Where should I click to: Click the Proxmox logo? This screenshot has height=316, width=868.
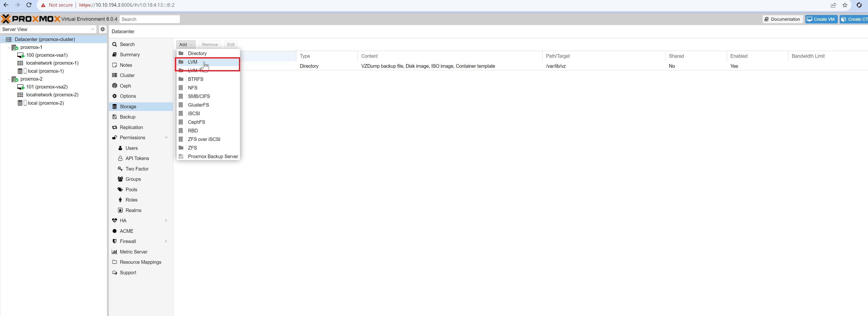tap(31, 19)
